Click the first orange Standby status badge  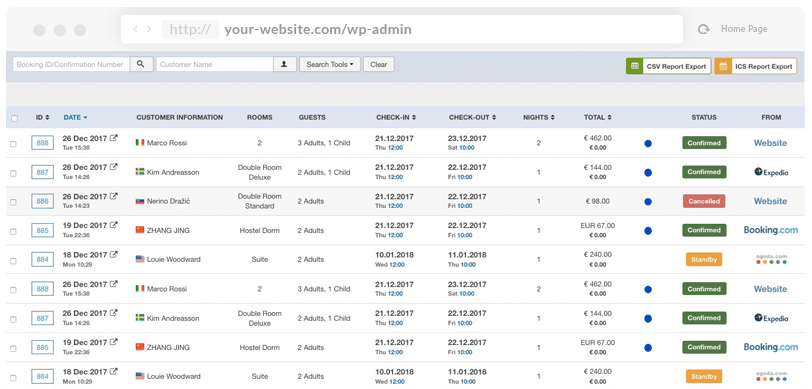click(x=704, y=260)
